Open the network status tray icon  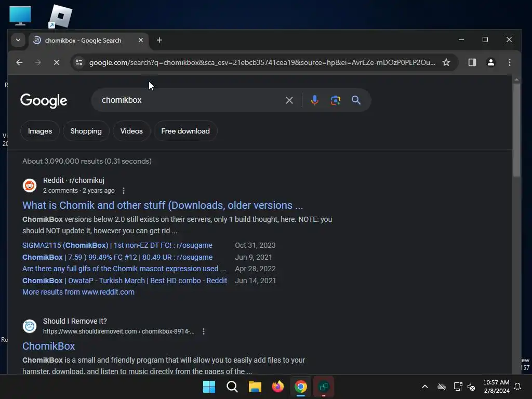click(x=458, y=387)
